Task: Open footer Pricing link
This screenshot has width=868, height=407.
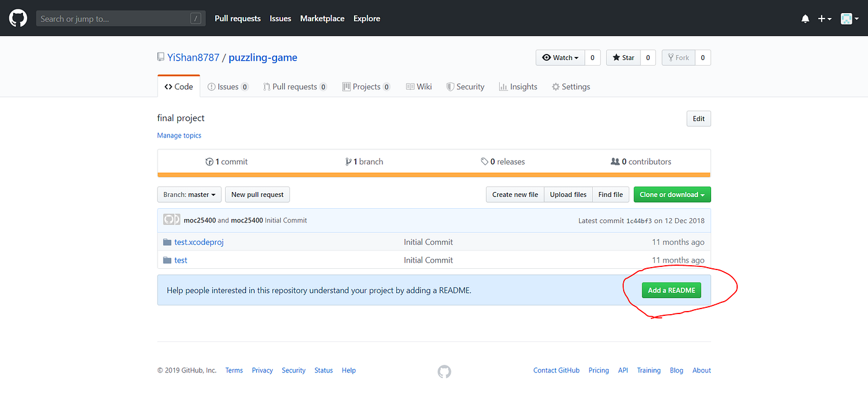Action: 599,370
